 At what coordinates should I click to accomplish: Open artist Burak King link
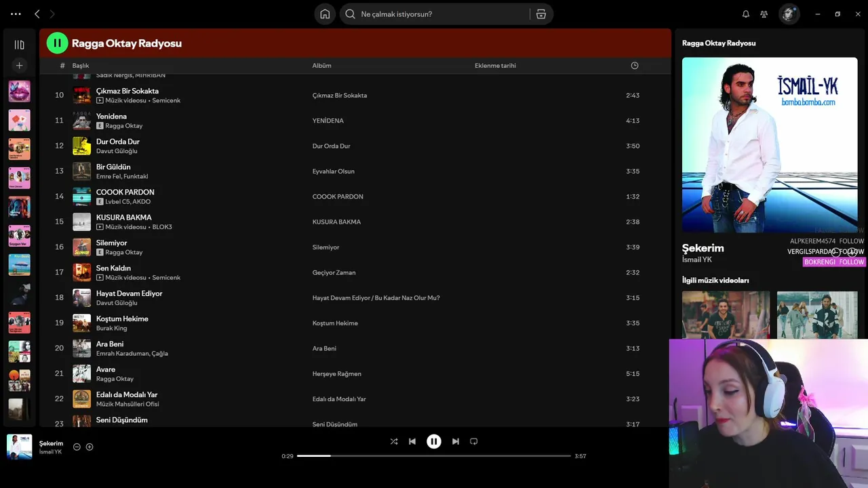click(x=111, y=328)
